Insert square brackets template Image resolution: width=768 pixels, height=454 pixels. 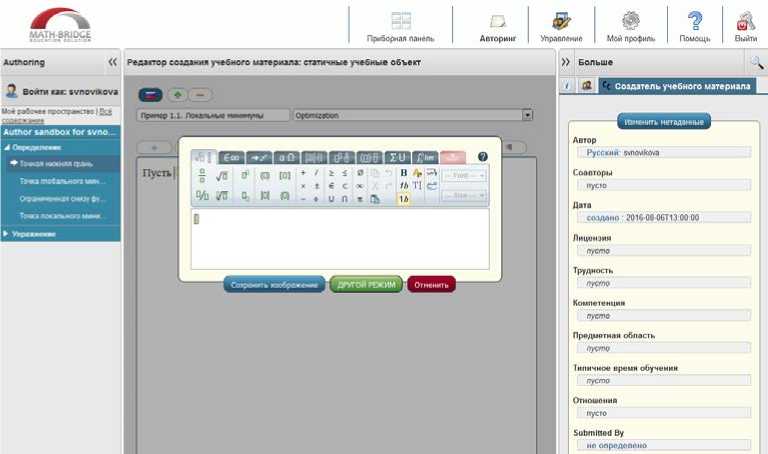285,175
